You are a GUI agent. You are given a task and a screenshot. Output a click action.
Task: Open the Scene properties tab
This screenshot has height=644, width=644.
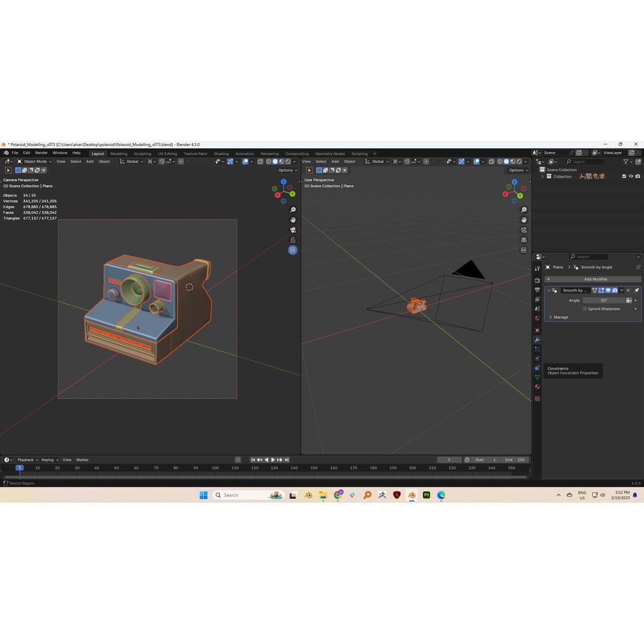point(537,309)
